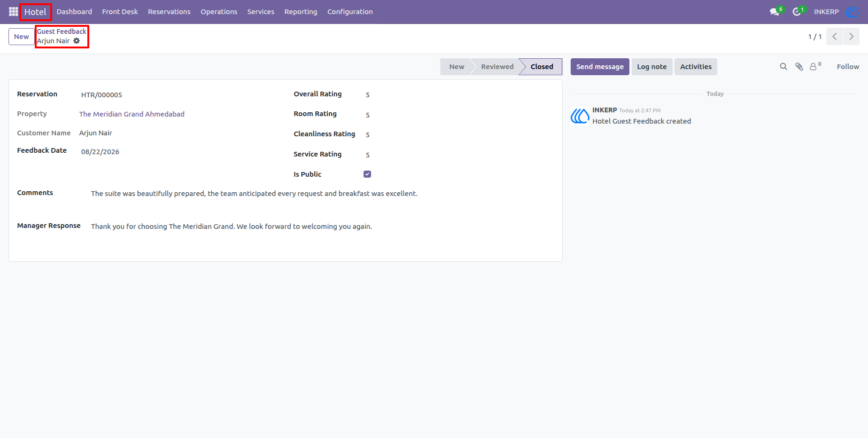Image resolution: width=868 pixels, height=438 pixels.
Task: Open the apps grid menu icon
Action: pos(13,12)
